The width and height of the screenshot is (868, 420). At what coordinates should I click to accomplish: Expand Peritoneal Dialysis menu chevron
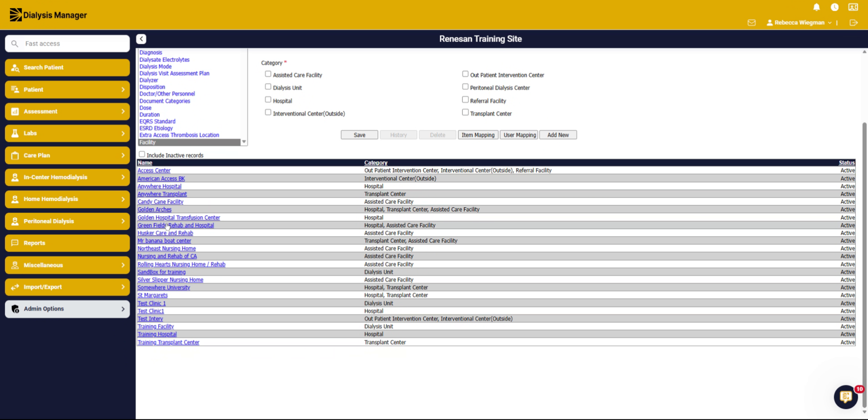click(x=123, y=221)
